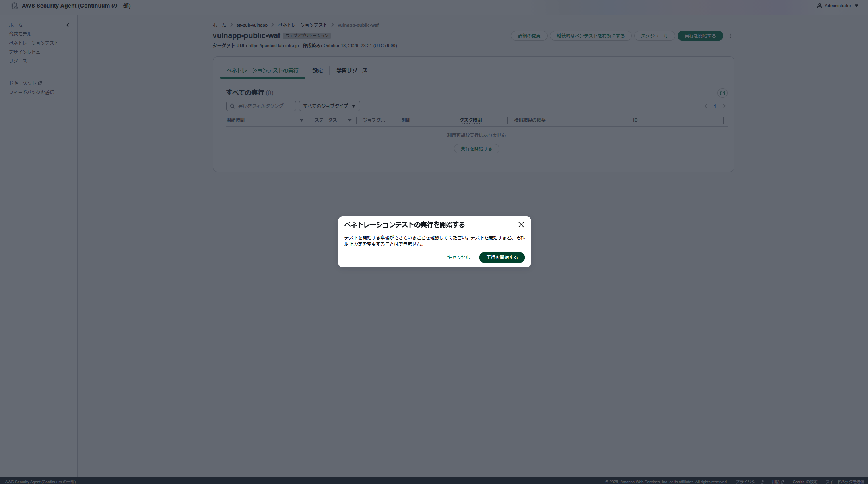Image resolution: width=868 pixels, height=484 pixels.
Task: Open ペネトレーションテスト in the sidebar
Action: [34, 43]
